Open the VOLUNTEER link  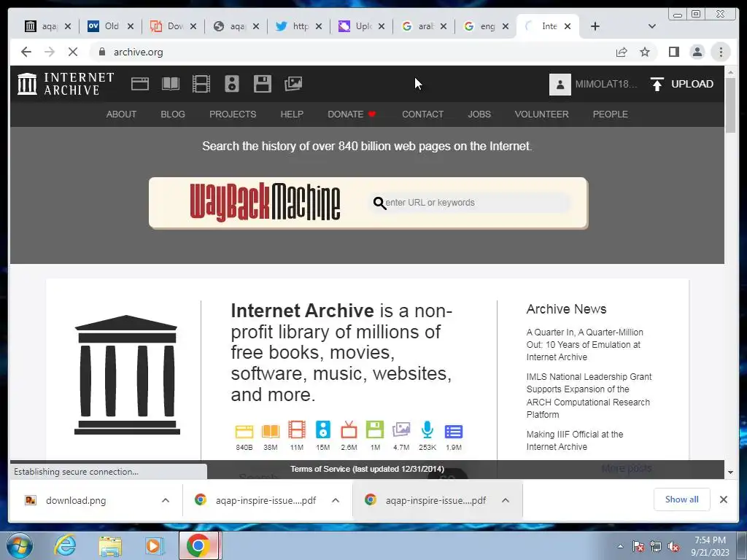coord(542,114)
